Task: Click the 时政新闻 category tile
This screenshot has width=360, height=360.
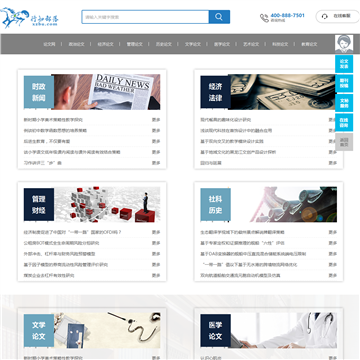Action: 39,92
